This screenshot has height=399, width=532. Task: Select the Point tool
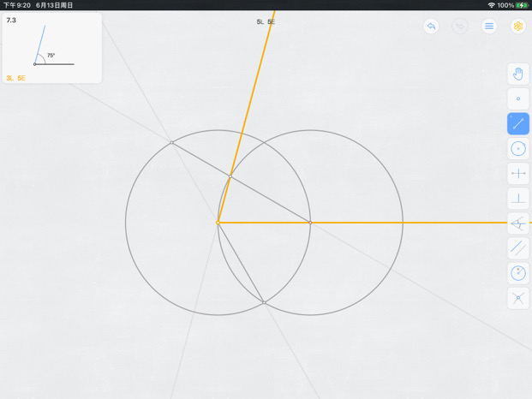[x=518, y=99]
